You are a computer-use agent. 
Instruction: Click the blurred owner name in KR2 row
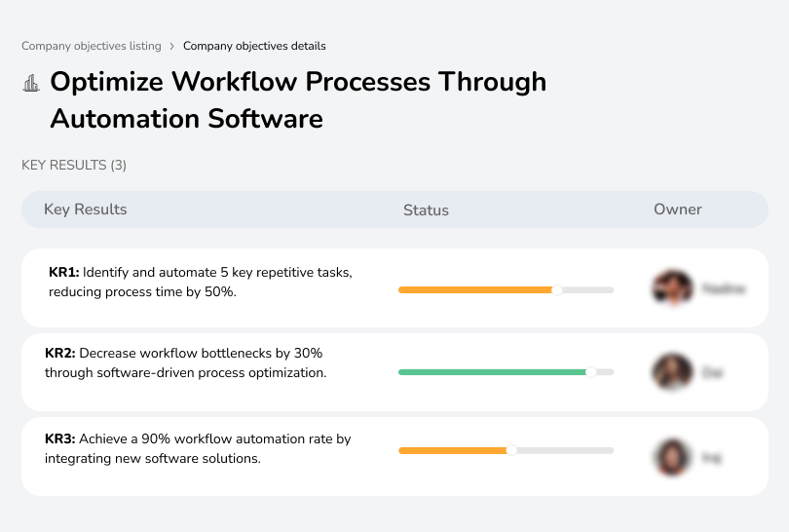[x=712, y=373]
